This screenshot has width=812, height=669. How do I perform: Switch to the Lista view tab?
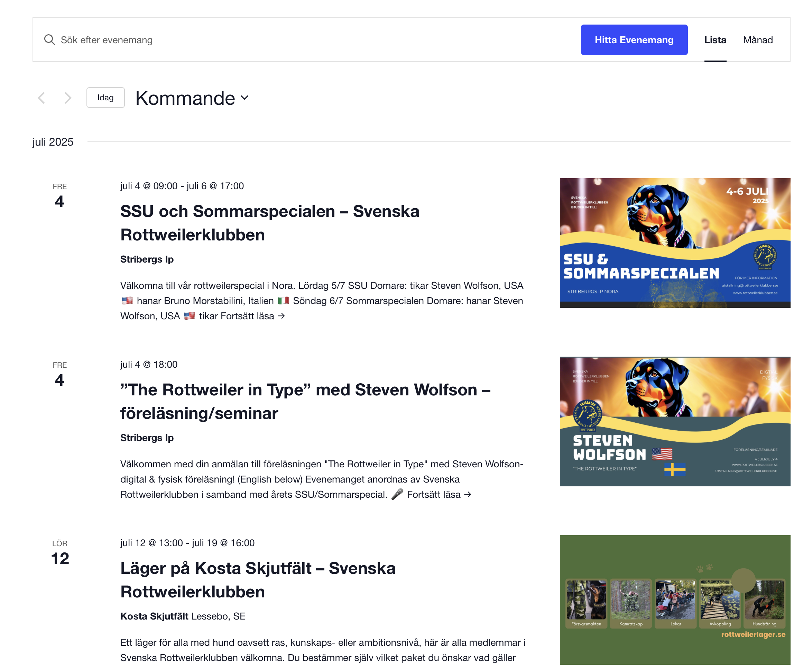tap(715, 40)
